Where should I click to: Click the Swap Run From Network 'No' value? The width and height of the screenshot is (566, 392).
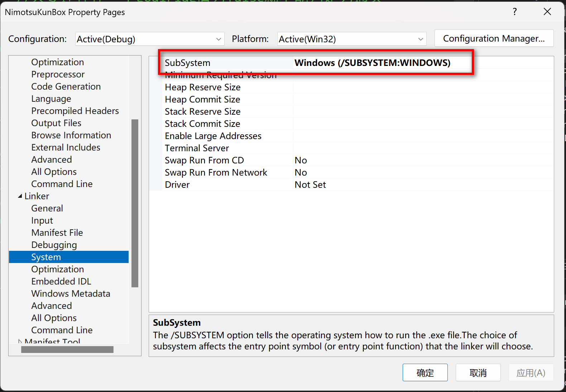coord(301,172)
